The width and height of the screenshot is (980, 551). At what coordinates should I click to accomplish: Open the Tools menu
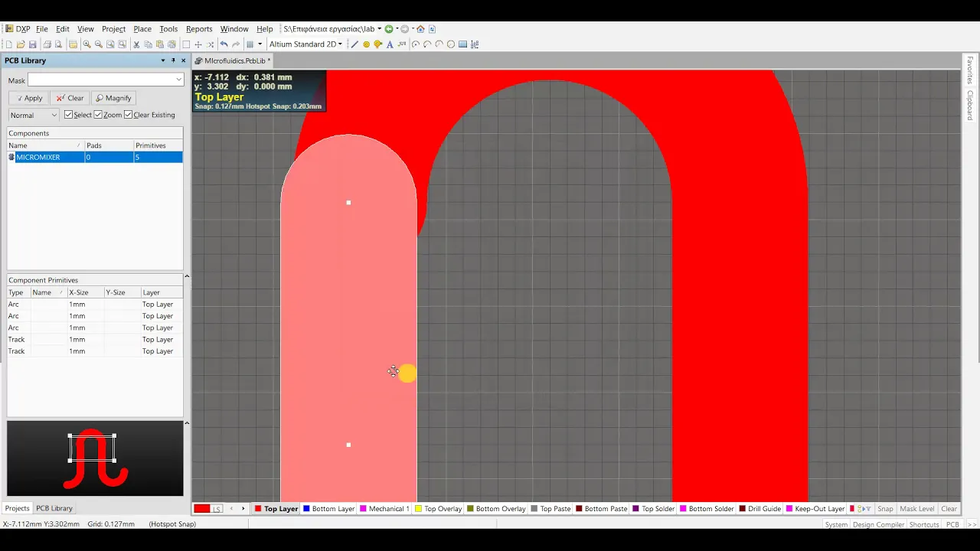click(168, 29)
